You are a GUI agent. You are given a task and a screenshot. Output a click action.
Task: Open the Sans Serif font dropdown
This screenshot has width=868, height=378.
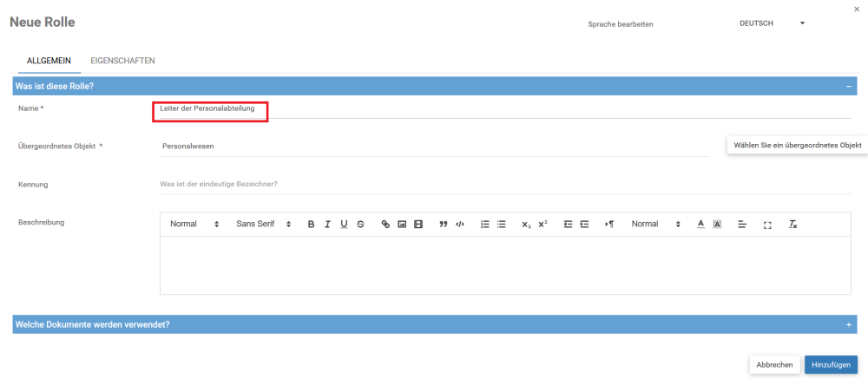pos(264,225)
